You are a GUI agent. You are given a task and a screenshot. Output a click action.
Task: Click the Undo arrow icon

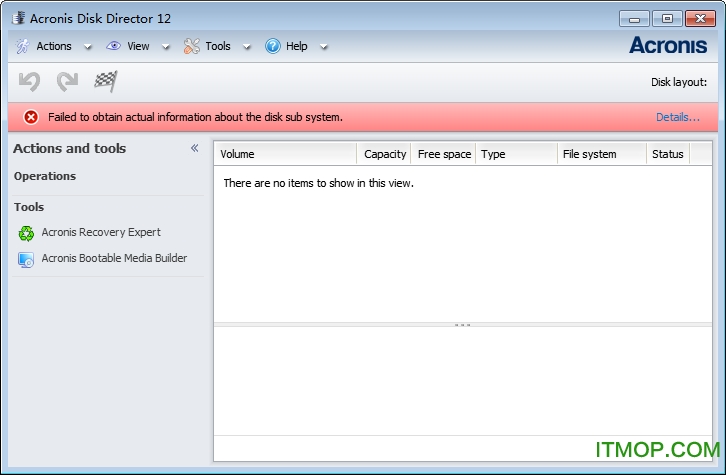pos(29,82)
